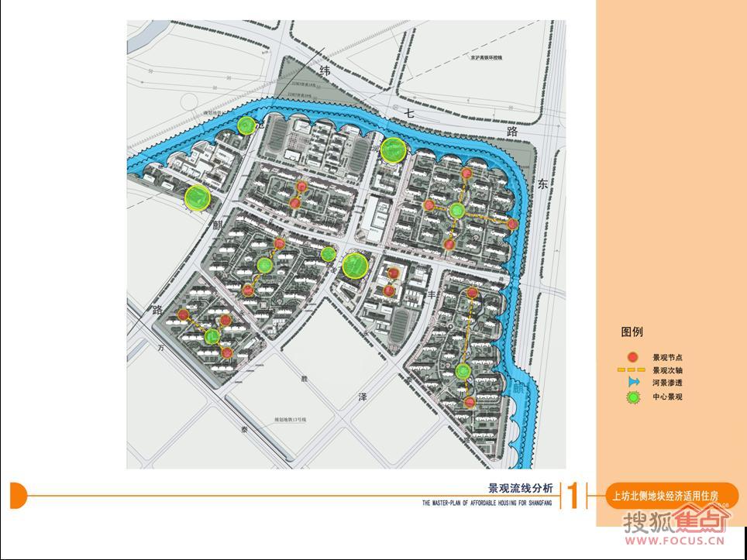Click the 七 road name character

click(408, 115)
